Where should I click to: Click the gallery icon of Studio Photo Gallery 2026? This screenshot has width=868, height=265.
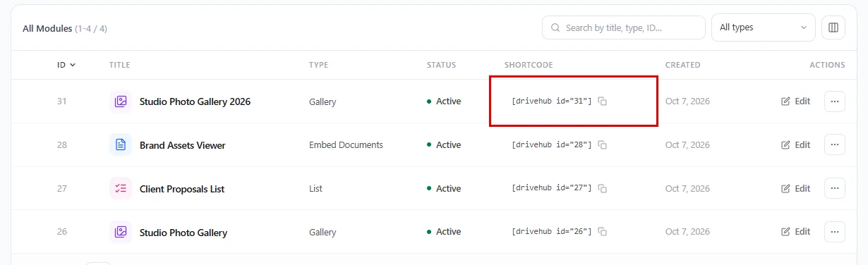(121, 101)
